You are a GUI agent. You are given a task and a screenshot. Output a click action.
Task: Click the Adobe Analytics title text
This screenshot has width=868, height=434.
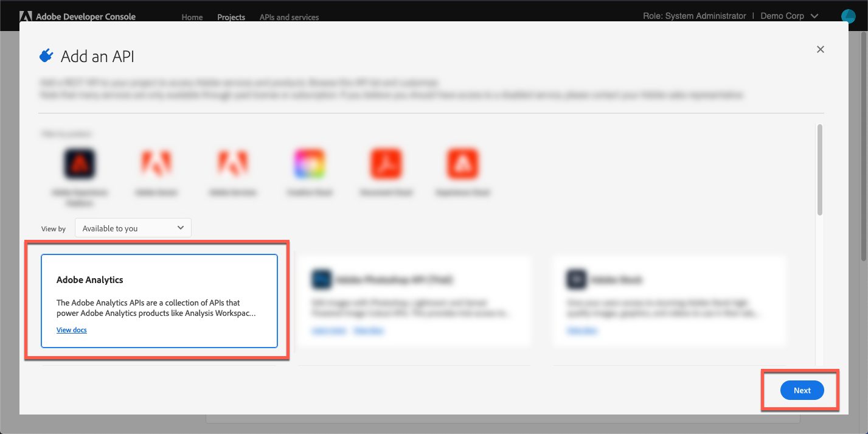[90, 280]
